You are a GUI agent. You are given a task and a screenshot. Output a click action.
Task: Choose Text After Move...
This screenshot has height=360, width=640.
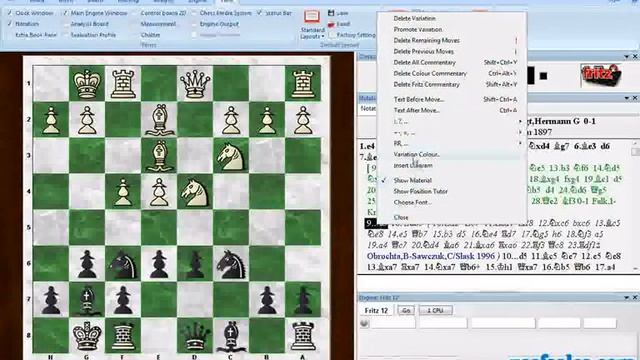point(417,110)
